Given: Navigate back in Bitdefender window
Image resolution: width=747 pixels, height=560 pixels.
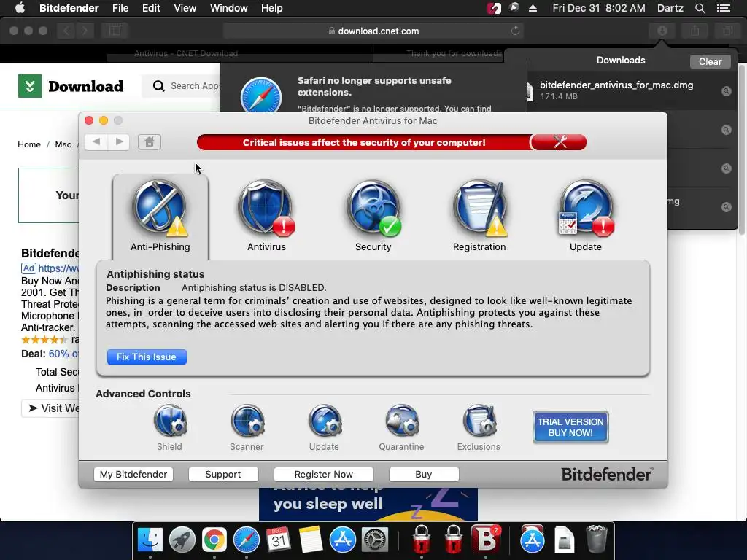Looking at the screenshot, I should coord(96,141).
